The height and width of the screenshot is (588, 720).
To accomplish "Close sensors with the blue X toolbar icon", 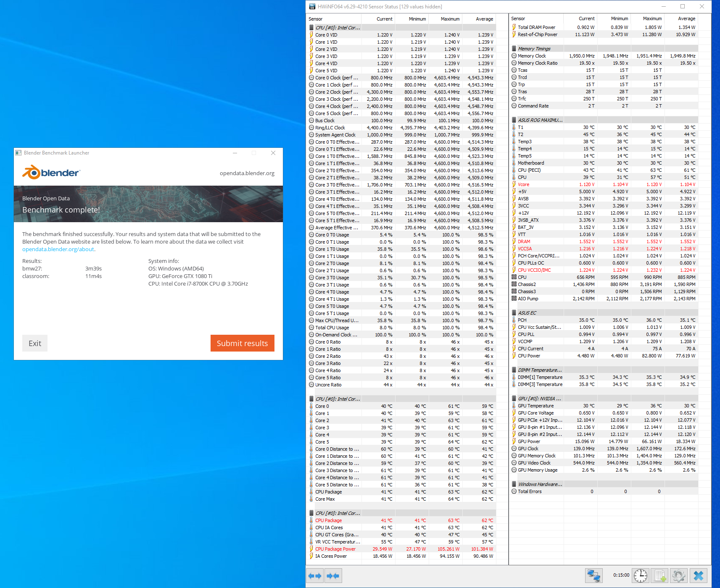I will point(699,575).
